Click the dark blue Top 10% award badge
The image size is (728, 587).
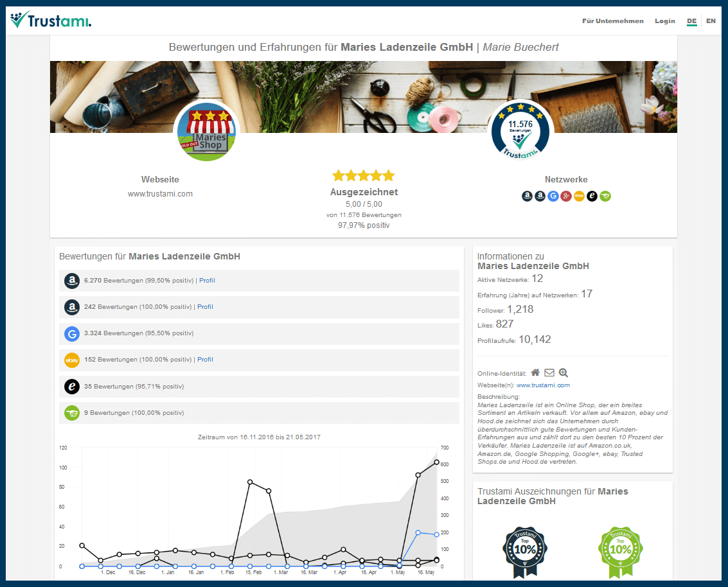[x=525, y=552]
